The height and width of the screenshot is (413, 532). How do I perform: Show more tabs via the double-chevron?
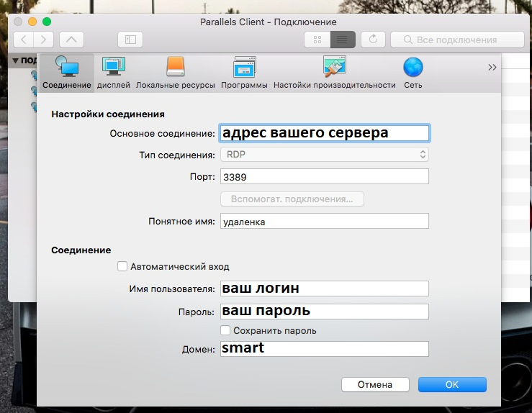pyautogui.click(x=492, y=67)
